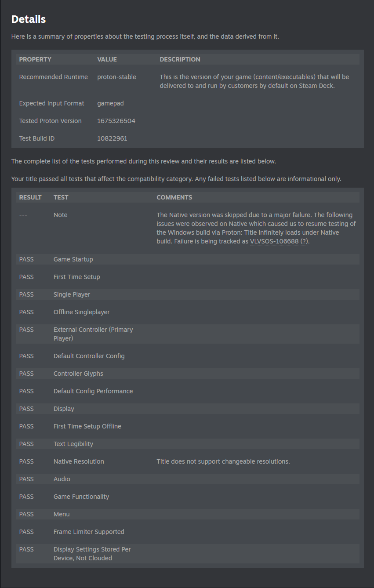
Task: Click the Tested Proton Version number 1675326504
Action: 116,121
